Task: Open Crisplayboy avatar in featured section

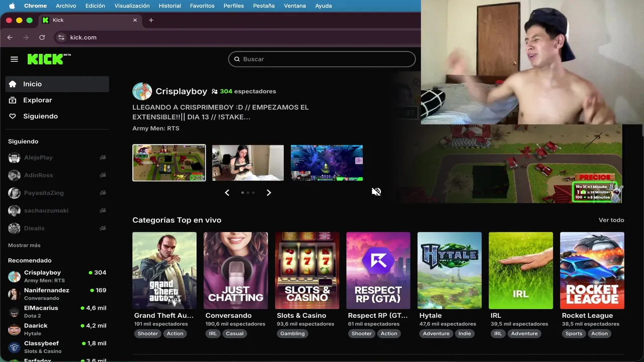Action: click(142, 92)
